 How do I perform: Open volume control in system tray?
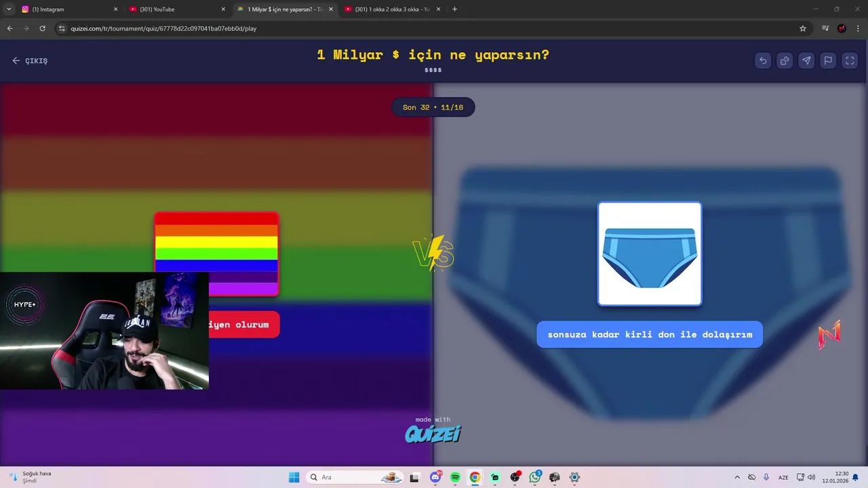[812, 477]
